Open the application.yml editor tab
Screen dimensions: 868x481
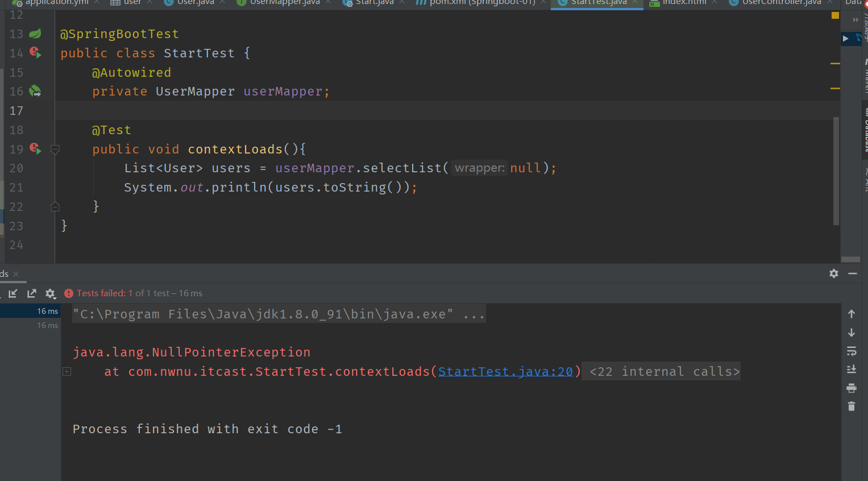tap(57, 2)
